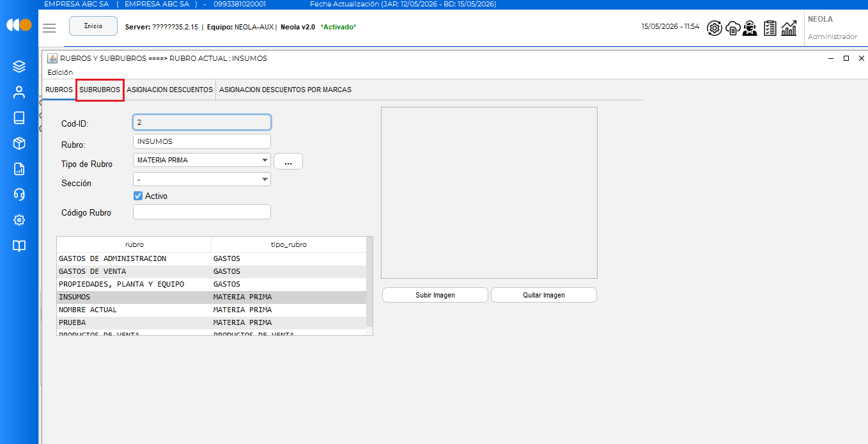Screen dimensions: 868x444
Task: Select the PRUEBA row
Action: [x=212, y=322]
